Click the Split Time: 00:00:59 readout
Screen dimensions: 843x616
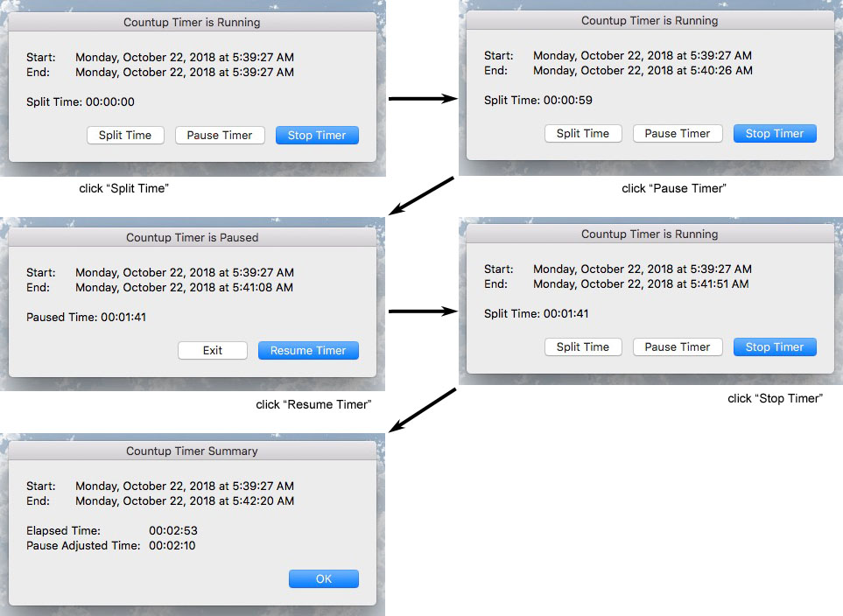[538, 101]
